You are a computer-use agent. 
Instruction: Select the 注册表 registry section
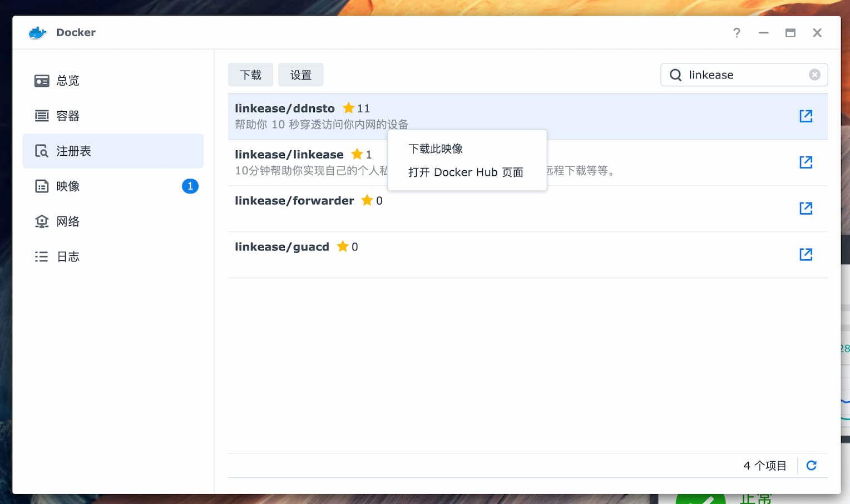click(x=113, y=151)
